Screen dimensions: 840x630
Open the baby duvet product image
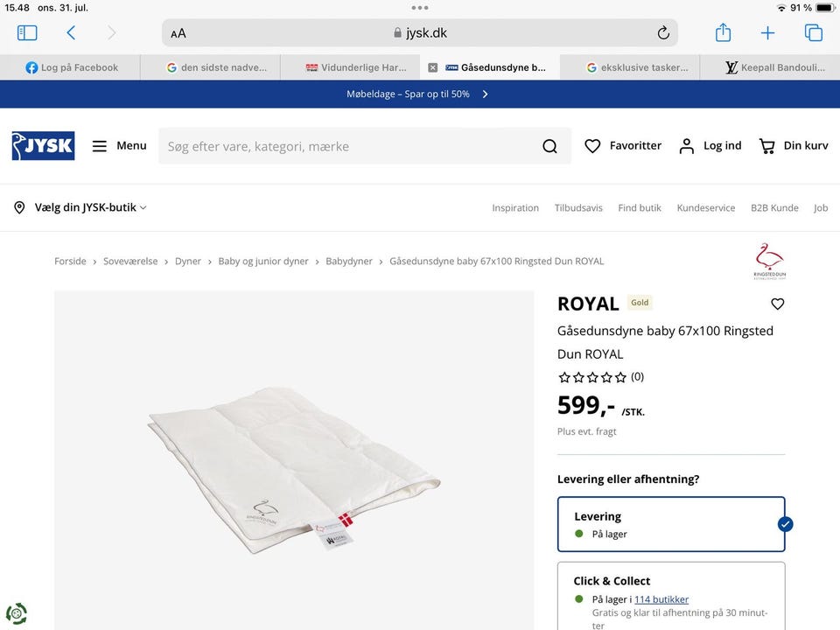click(294, 459)
